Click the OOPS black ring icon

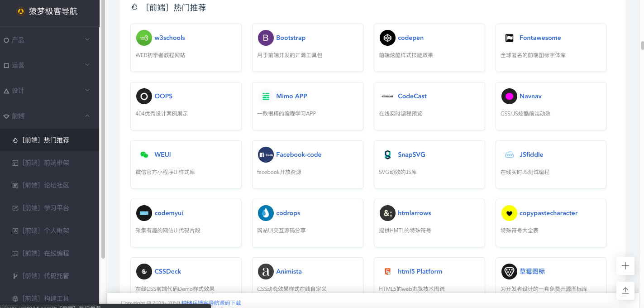pos(144,96)
